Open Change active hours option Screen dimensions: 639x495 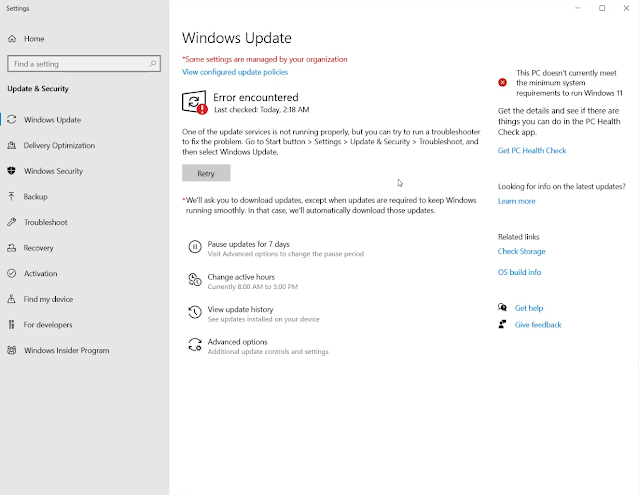243,281
